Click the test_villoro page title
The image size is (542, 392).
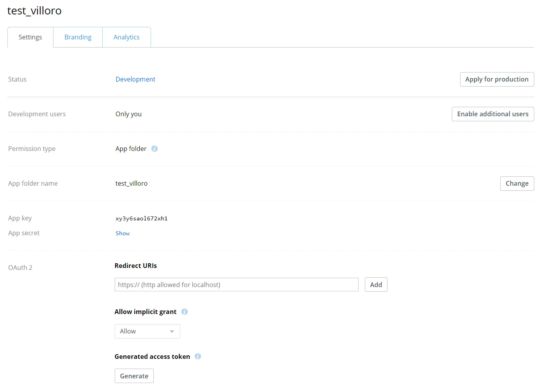(x=34, y=11)
